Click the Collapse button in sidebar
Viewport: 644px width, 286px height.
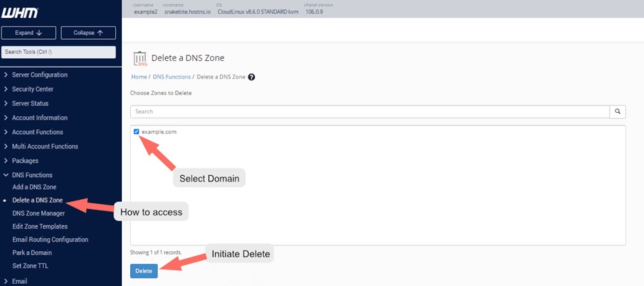click(88, 33)
